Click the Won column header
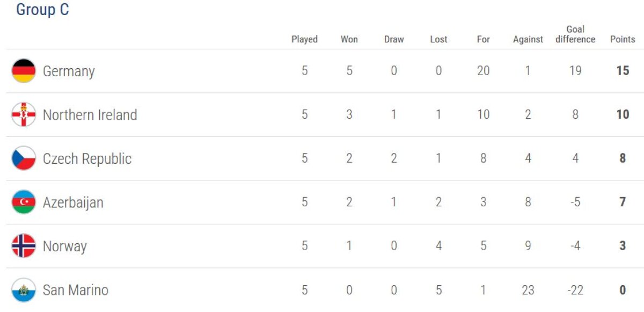644x312 pixels. 349,39
